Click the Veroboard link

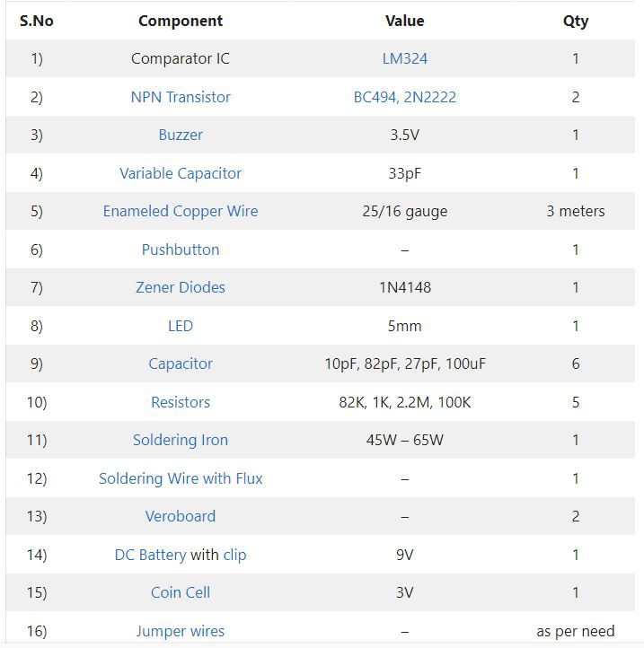pyautogui.click(x=181, y=517)
